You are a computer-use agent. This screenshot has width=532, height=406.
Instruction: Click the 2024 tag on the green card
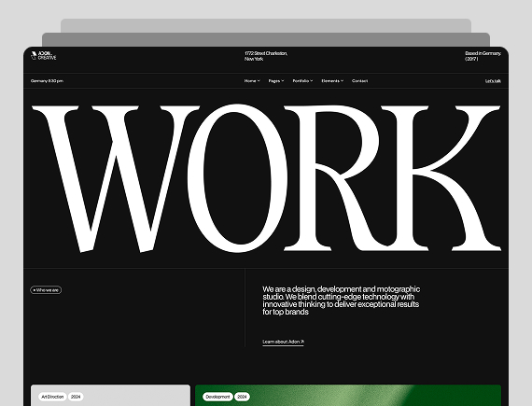[242, 397]
